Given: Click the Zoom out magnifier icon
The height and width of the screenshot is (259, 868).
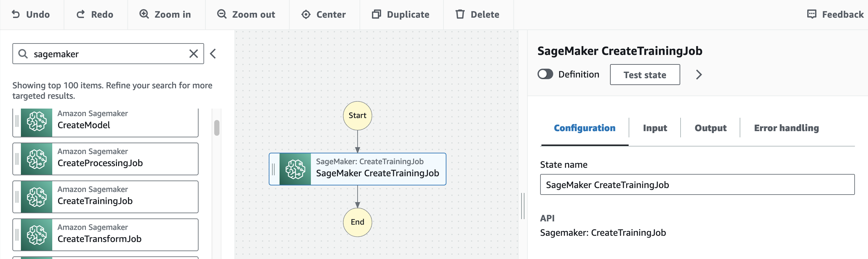Looking at the screenshot, I should click(x=222, y=14).
